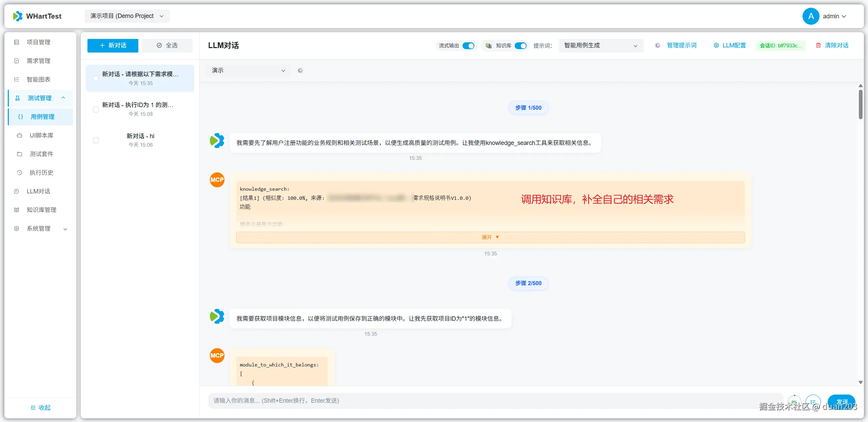Start a 新对话 conversation
Screen dimensions: 868x422
pos(112,45)
